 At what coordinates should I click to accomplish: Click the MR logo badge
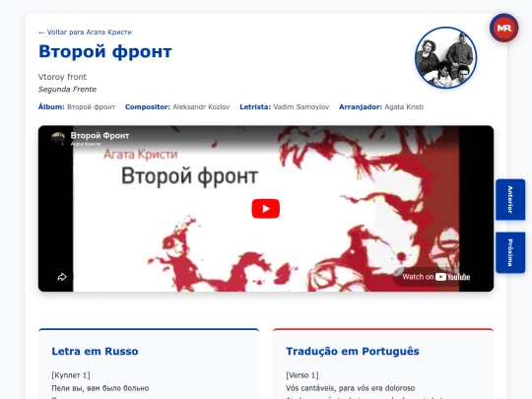coord(503,28)
